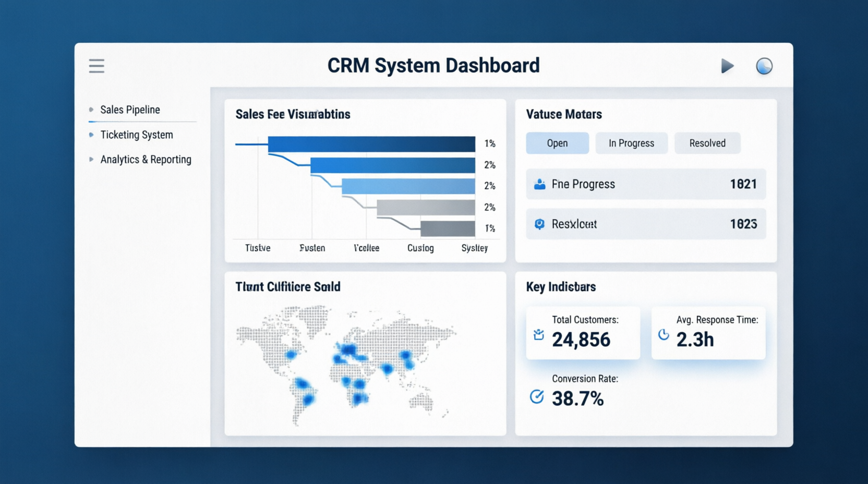Select the gift icon next to Total Customers
Image resolution: width=868 pixels, height=484 pixels.
pyautogui.click(x=539, y=335)
